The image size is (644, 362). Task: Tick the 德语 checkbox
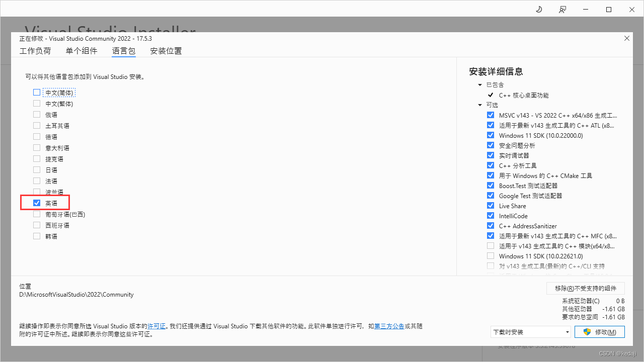(x=37, y=137)
